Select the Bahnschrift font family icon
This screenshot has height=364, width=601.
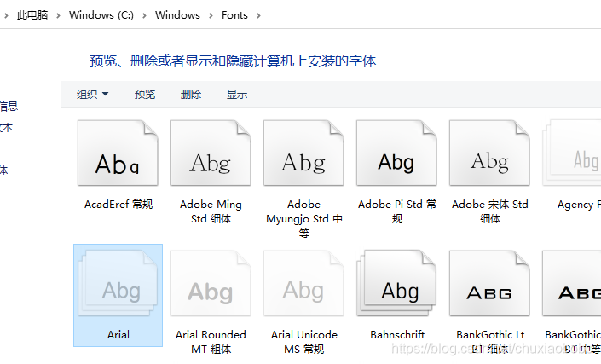[396, 283]
